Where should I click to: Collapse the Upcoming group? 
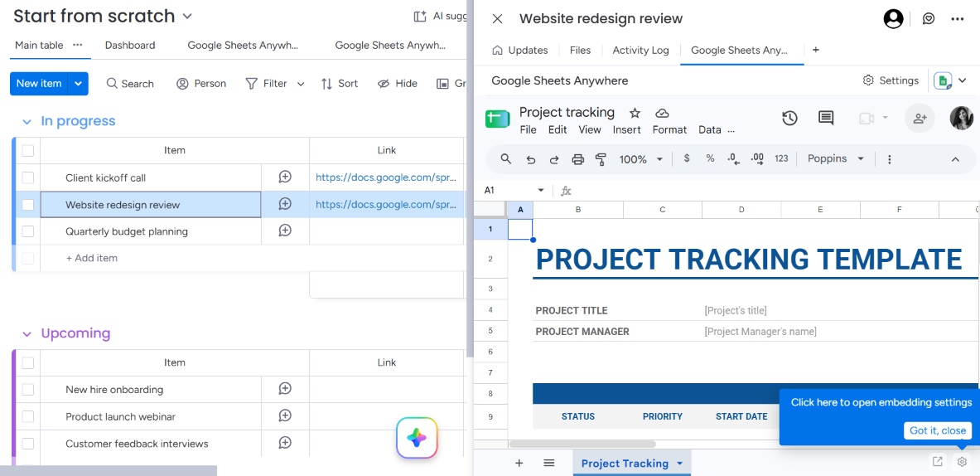pyautogui.click(x=27, y=334)
